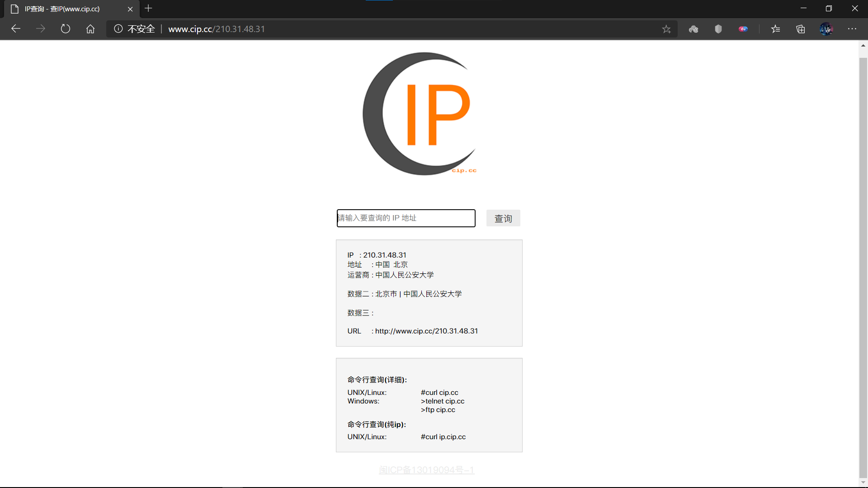Click the vertical scrollbar down arrow
Viewport: 868px width, 488px height.
863,482
